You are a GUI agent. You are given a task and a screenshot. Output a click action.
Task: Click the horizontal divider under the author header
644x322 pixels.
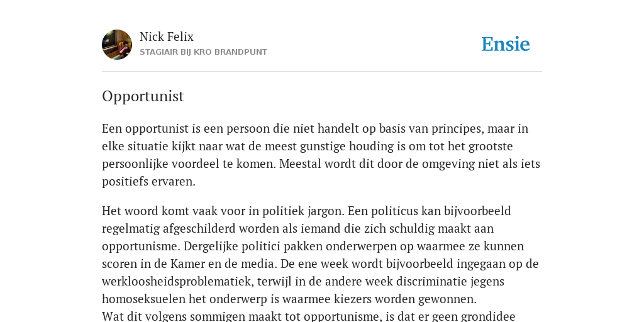click(322, 72)
